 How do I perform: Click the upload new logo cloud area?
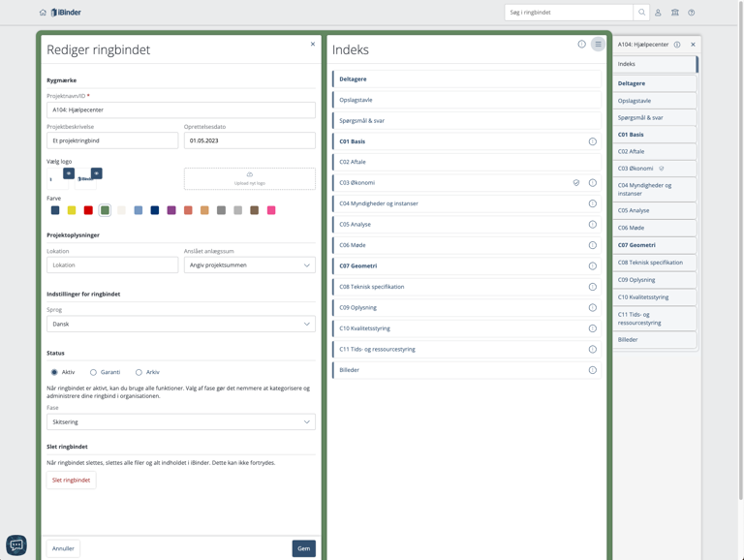(249, 178)
